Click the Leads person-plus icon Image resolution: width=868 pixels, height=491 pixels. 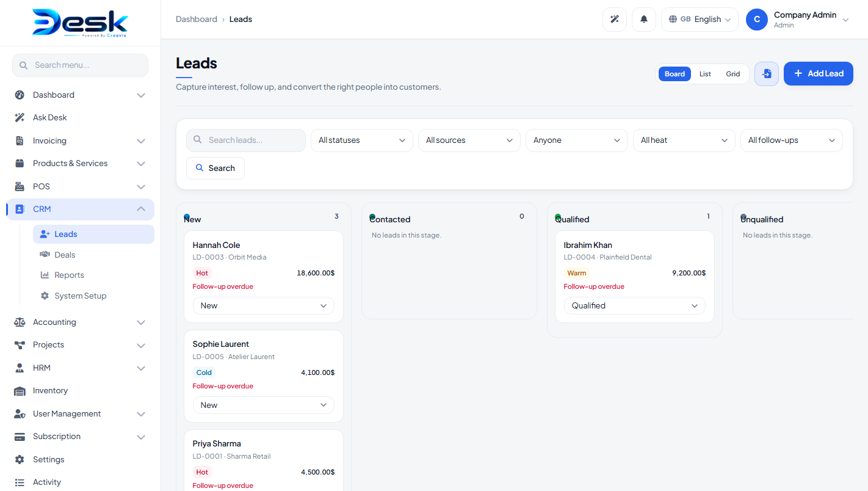pyautogui.click(x=45, y=234)
